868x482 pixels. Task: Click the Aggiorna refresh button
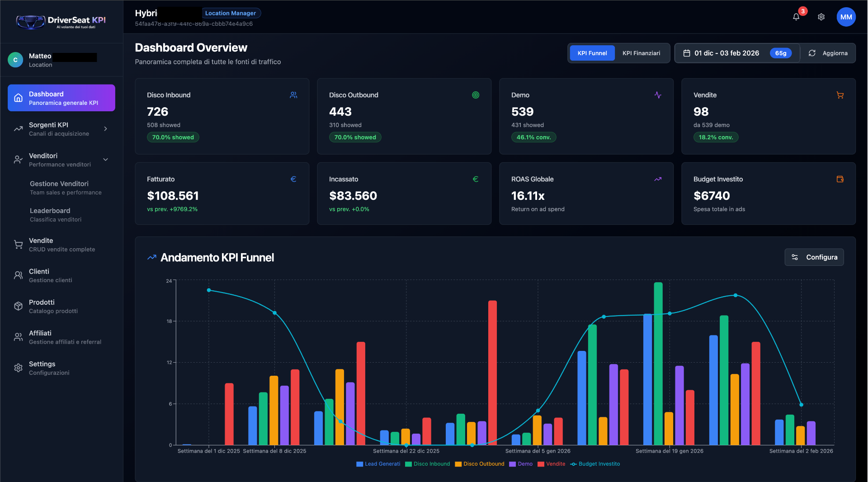828,53
